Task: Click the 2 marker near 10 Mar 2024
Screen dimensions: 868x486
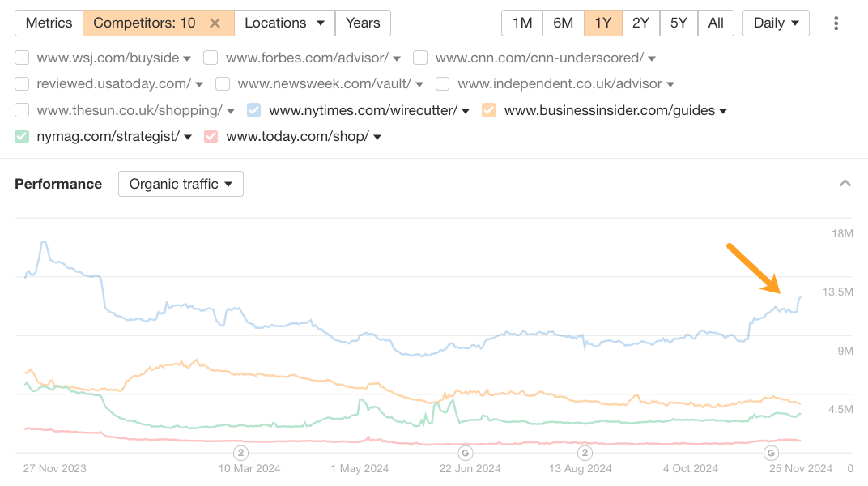Action: 239,453
